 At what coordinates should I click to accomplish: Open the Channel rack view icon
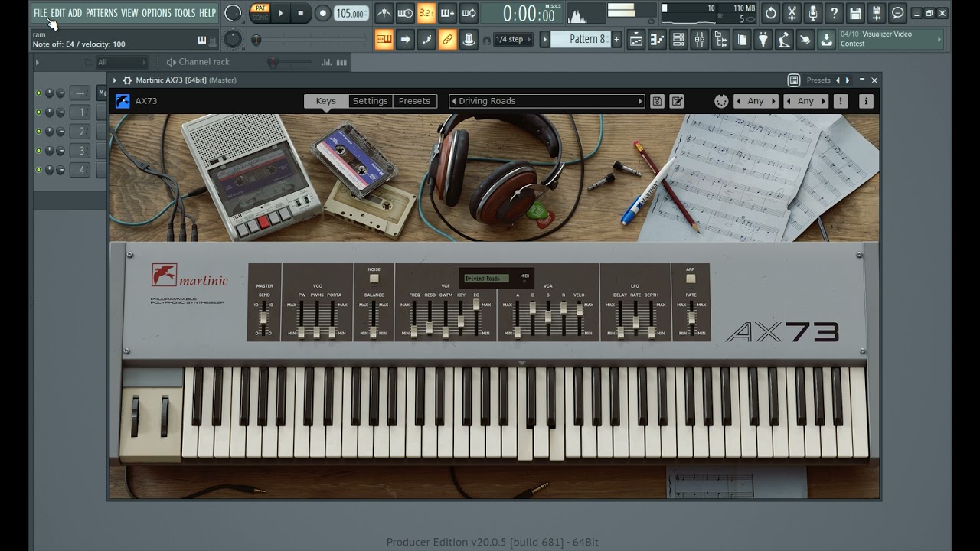tap(678, 40)
